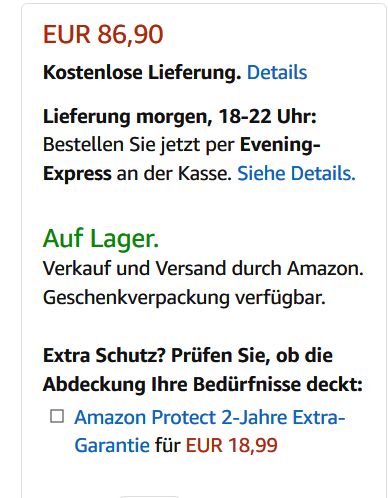
Task: Click the Geschenkverpackung verfügbar text
Action: pos(184,298)
